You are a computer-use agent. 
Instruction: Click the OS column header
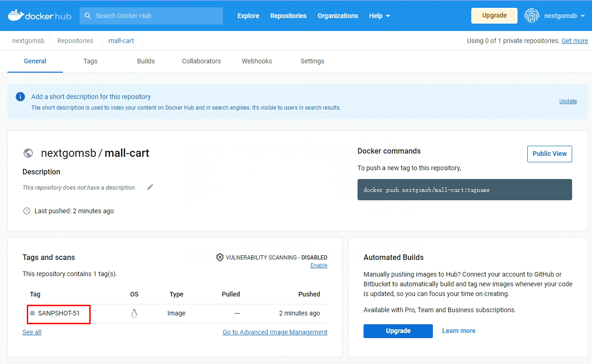pos(135,294)
